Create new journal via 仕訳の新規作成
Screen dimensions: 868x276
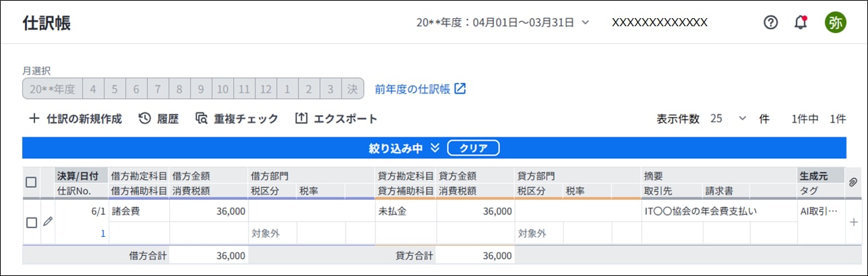point(75,118)
